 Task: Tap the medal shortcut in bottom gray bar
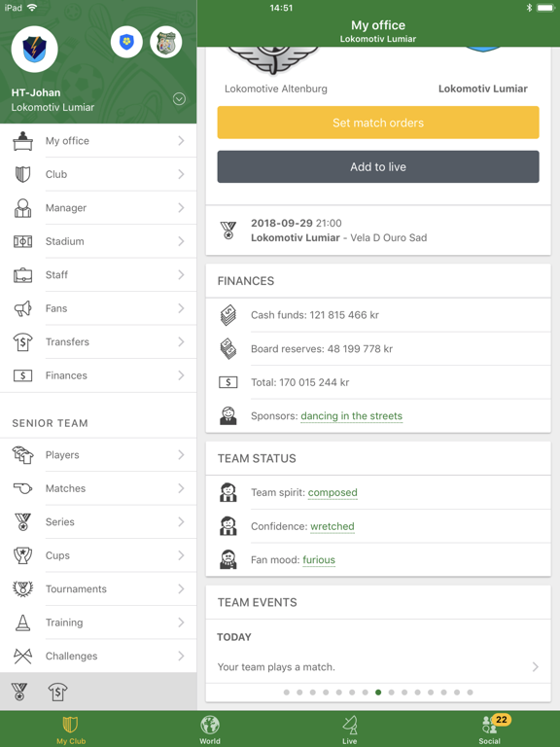pos(19,692)
